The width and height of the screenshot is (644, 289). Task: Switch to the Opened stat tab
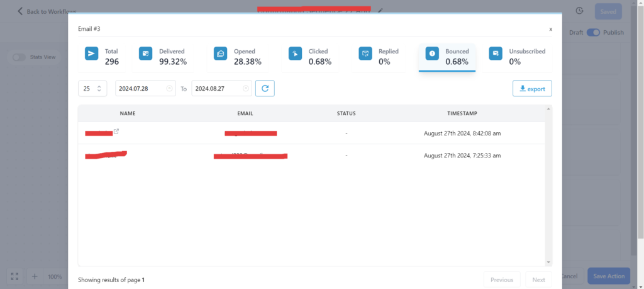[x=238, y=57]
